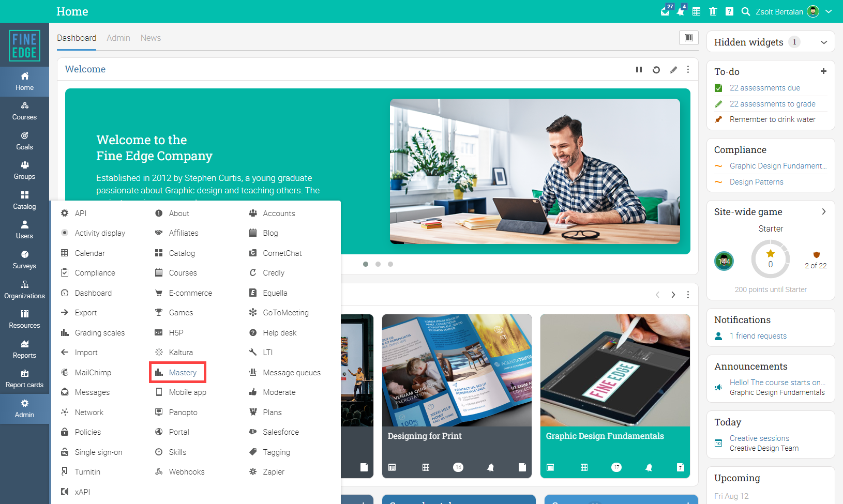
Task: Select the first slideshow dot indicator
Action: [x=366, y=264]
